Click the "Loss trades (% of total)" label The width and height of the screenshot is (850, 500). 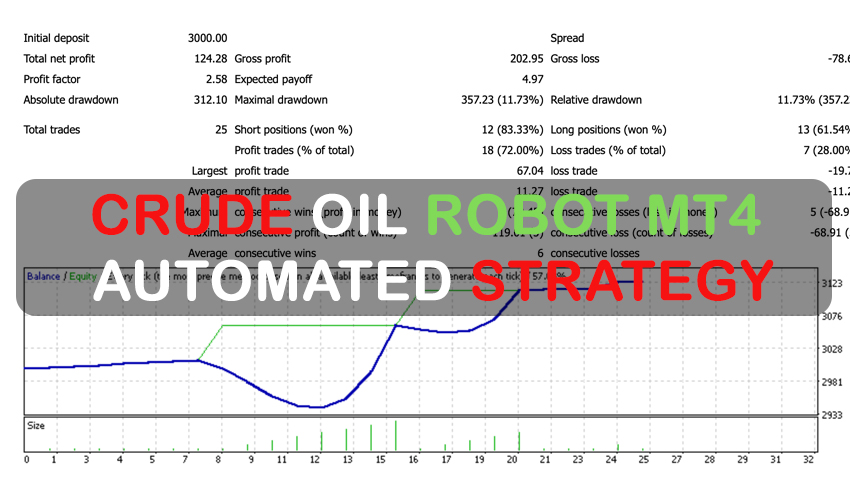(608, 150)
